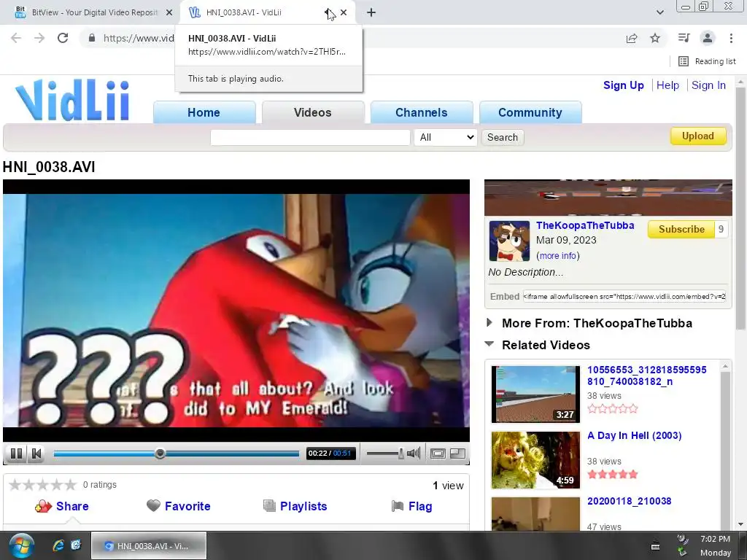Viewport: 747px width, 560px height.
Task: Restart video with skip-to-start button
Action: click(x=36, y=454)
